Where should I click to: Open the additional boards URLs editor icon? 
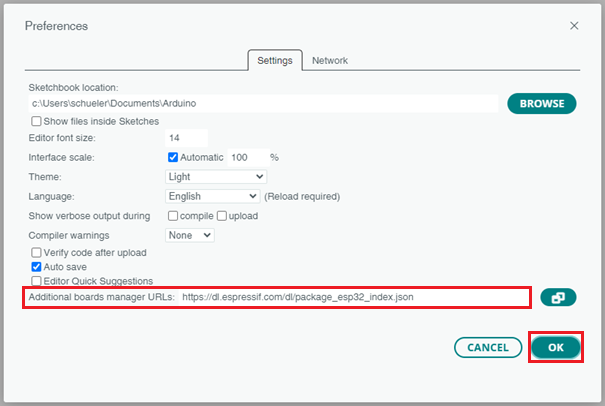[x=557, y=297]
